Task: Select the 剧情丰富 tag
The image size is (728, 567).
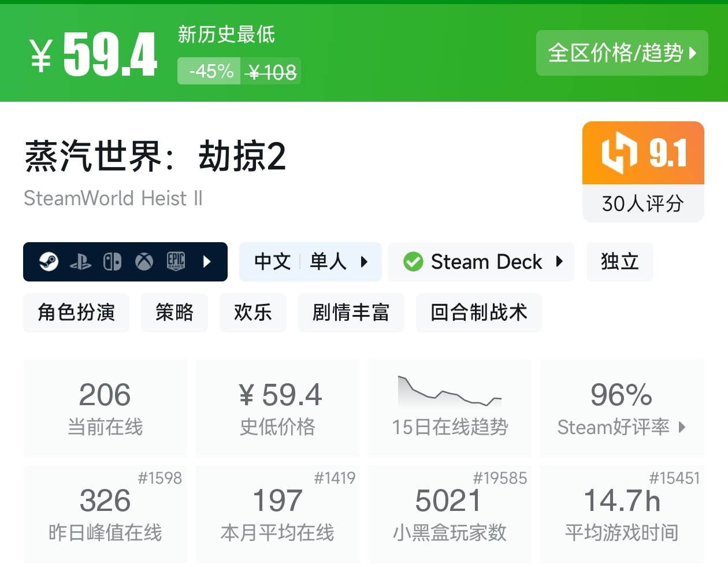Action: coord(351,313)
